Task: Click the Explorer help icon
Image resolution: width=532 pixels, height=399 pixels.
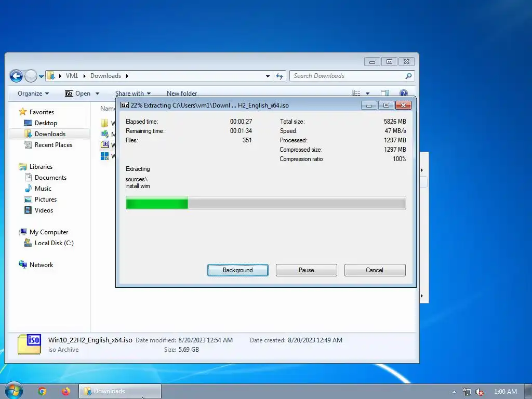Action: pyautogui.click(x=403, y=93)
